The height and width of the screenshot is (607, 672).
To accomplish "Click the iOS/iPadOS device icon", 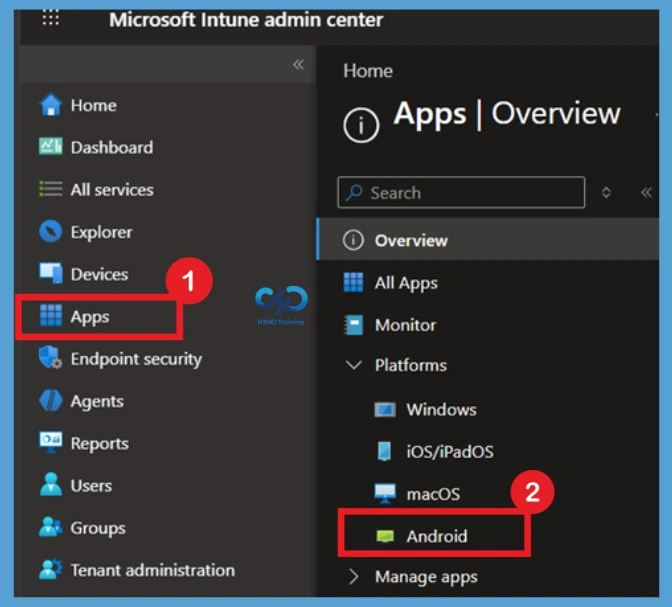I will point(384,451).
